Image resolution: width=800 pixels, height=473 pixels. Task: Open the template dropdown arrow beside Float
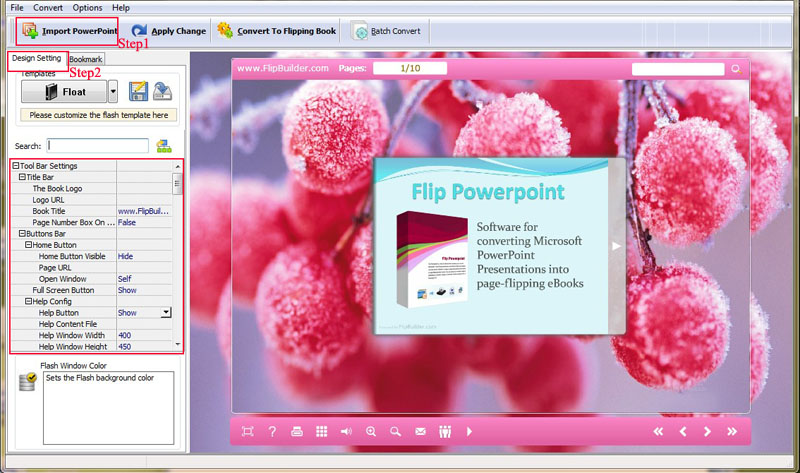click(x=113, y=92)
